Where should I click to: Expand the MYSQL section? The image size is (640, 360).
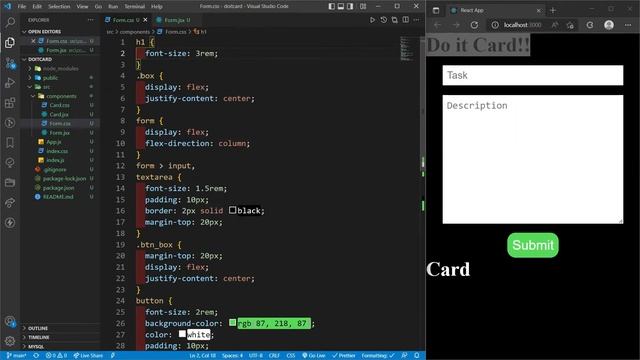(36, 347)
